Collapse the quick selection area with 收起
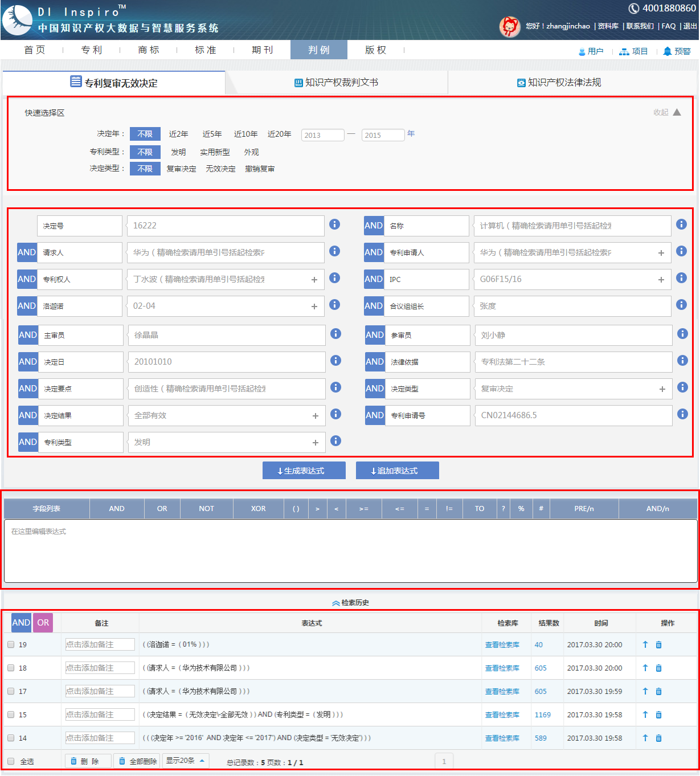This screenshot has height=776, width=700. coord(667,112)
